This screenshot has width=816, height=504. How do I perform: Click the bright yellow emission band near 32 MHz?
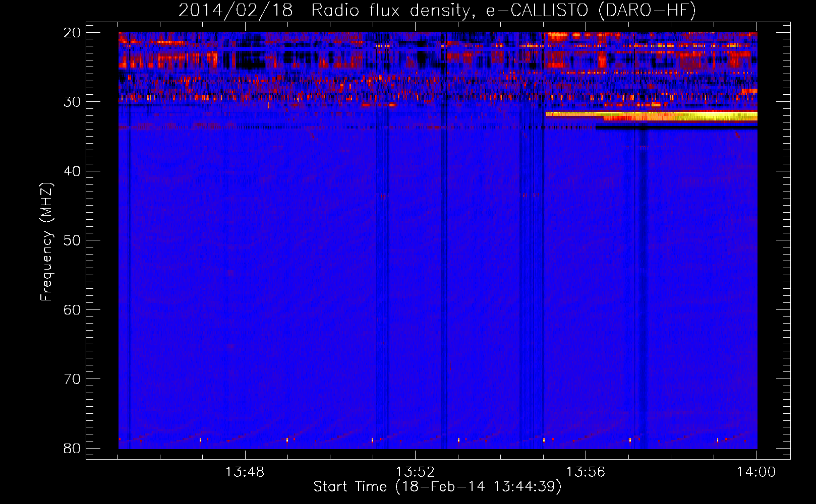pyautogui.click(x=651, y=116)
